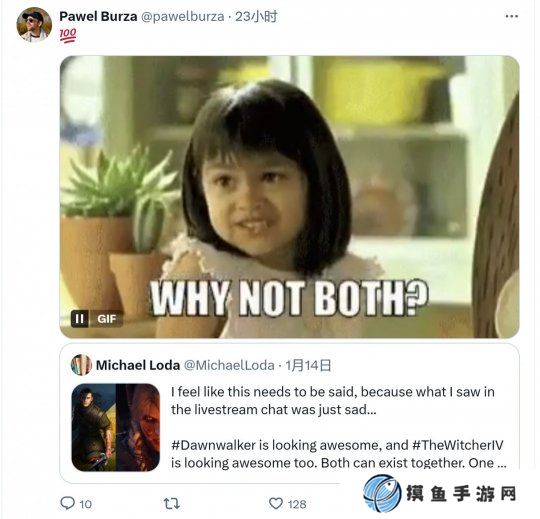The image size is (540, 519).
Task: Open the 1月14日 quoted tweet date
Action: click(308, 365)
